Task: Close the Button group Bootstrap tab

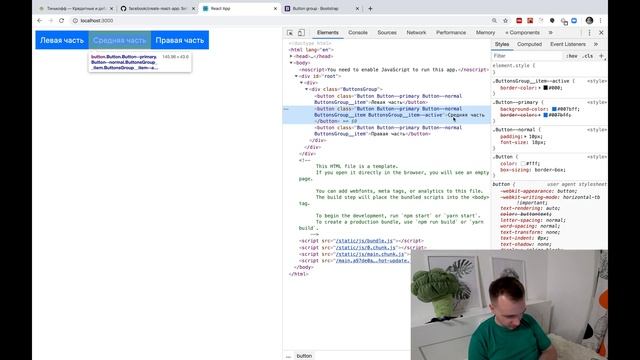Action: tap(357, 9)
